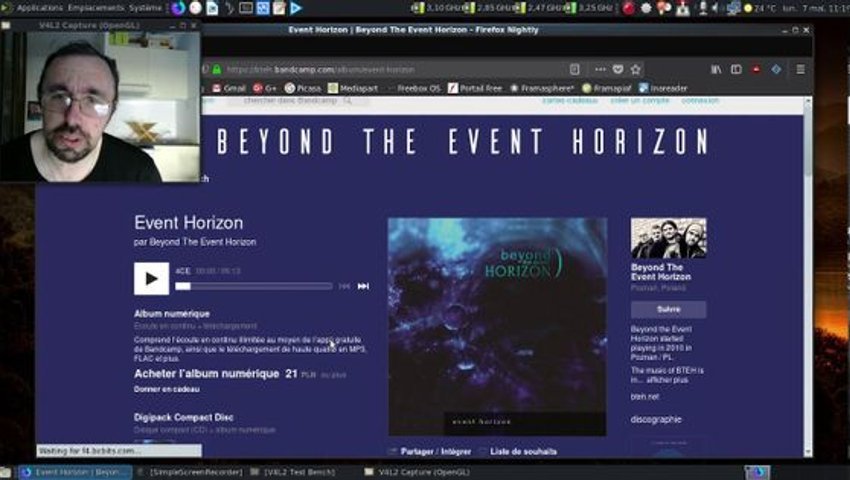The width and height of the screenshot is (850, 480).
Task: Open the Système menu
Action: click(145, 8)
